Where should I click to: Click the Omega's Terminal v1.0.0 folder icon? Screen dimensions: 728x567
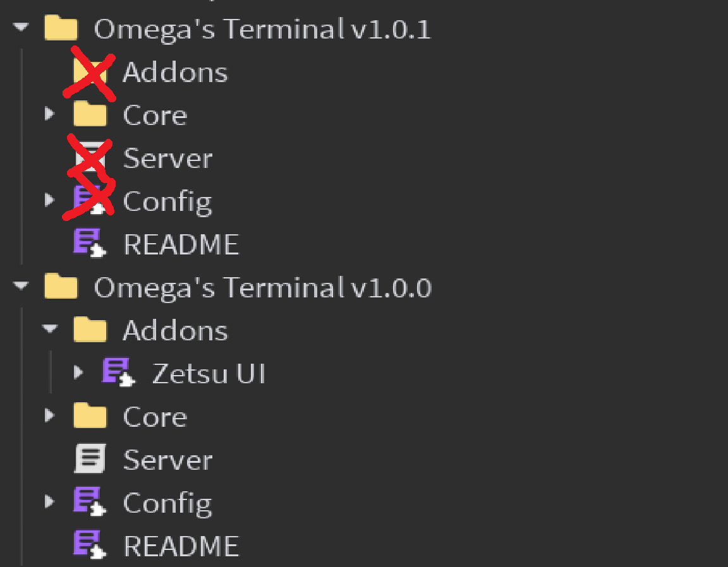(x=61, y=287)
